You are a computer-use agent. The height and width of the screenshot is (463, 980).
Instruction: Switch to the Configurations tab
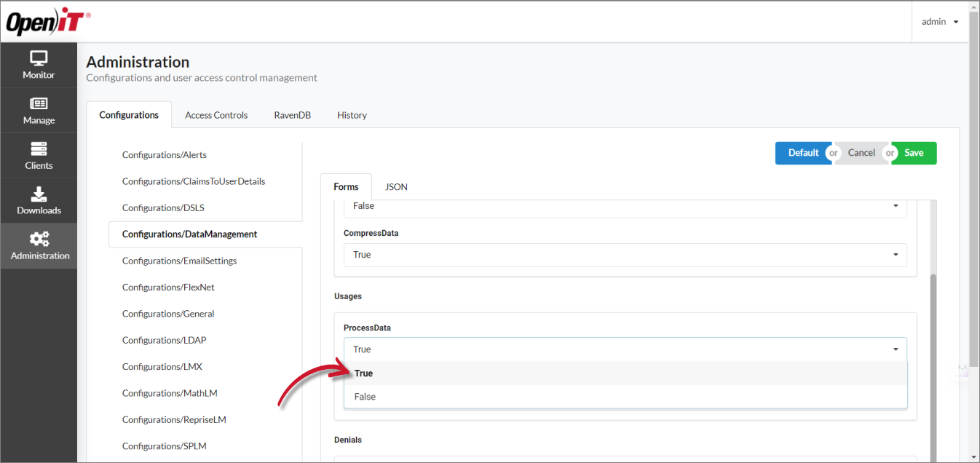coord(129,115)
